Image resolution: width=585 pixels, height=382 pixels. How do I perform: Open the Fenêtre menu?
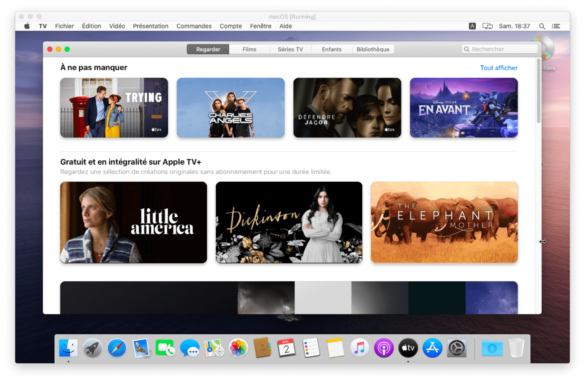pyautogui.click(x=260, y=26)
